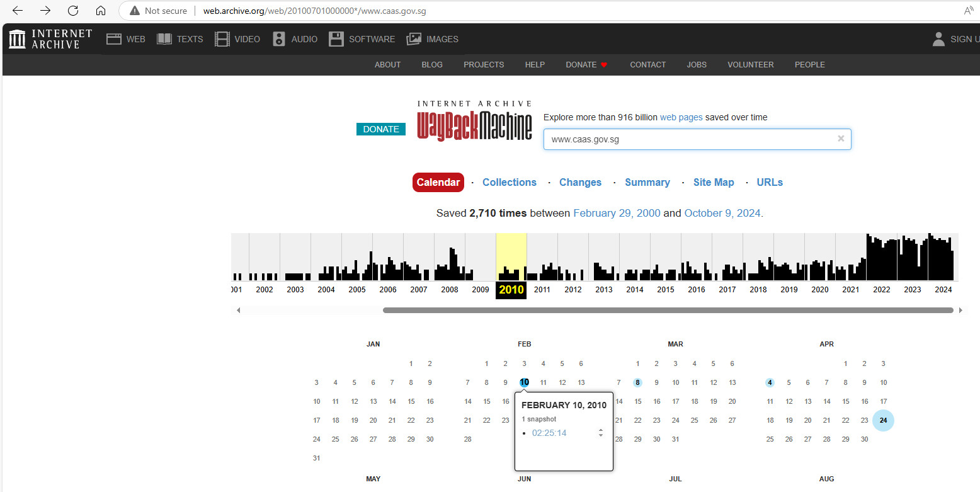Open the VOLUNTEER menu item

[x=751, y=64]
